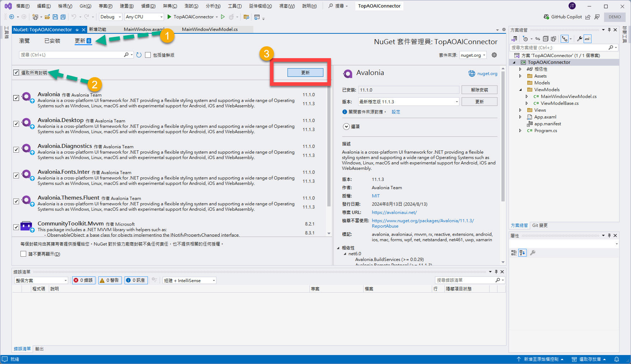This screenshot has width=631, height=364.
Task: Click the redo arrow in toolbar
Action: 87,17
